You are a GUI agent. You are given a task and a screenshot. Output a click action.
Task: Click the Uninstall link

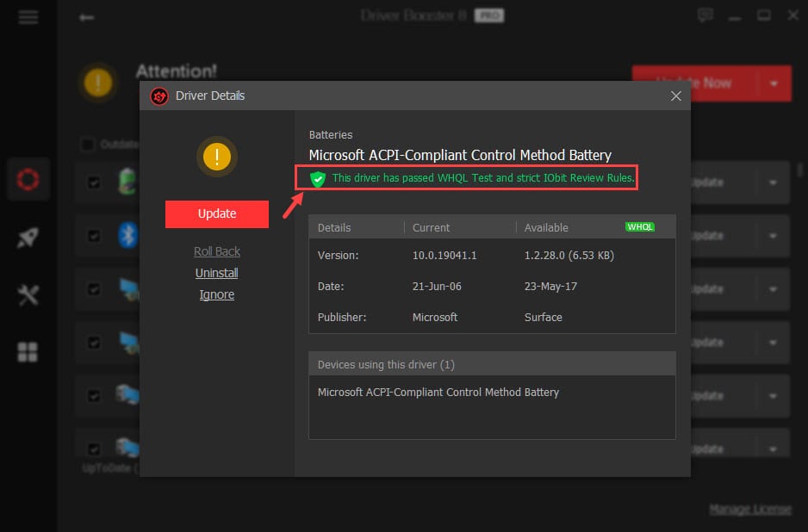click(216, 273)
